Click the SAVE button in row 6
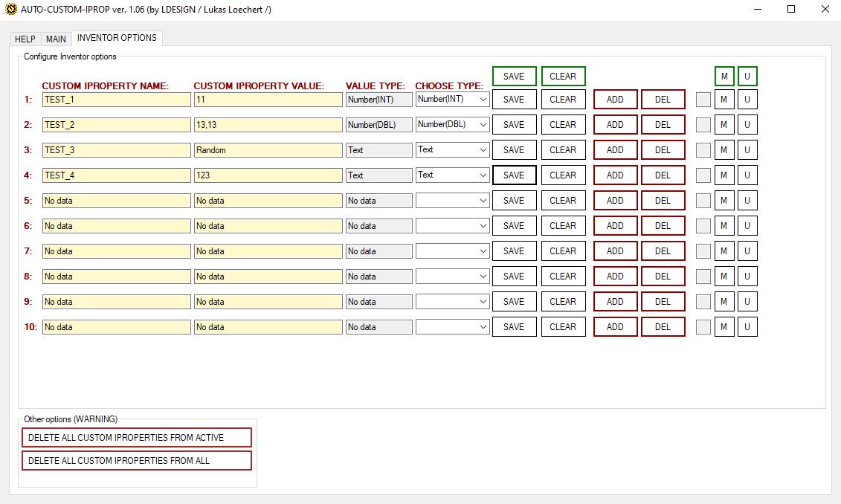The image size is (841, 504). point(514,226)
